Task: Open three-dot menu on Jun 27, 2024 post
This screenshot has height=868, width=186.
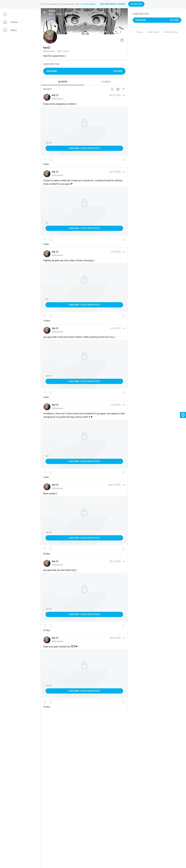Action: coord(124,95)
